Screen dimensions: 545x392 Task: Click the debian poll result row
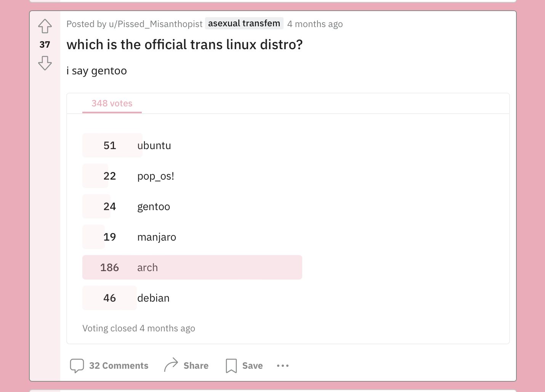pyautogui.click(x=153, y=298)
